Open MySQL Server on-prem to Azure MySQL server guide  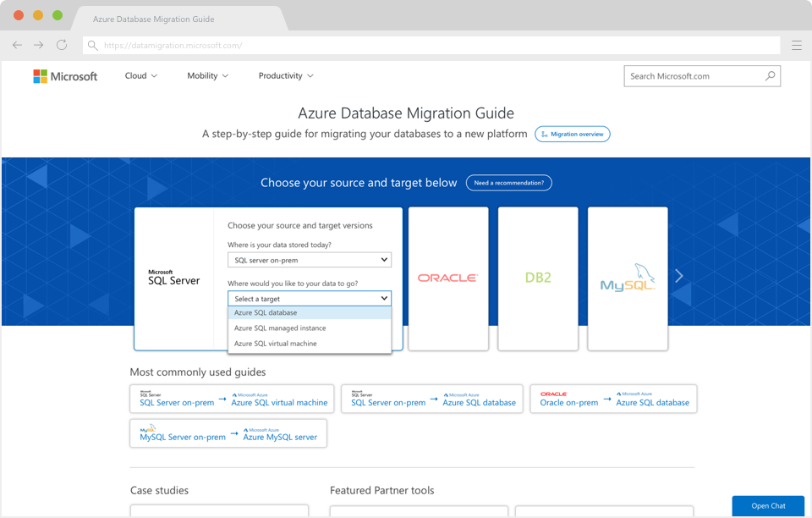click(228, 433)
